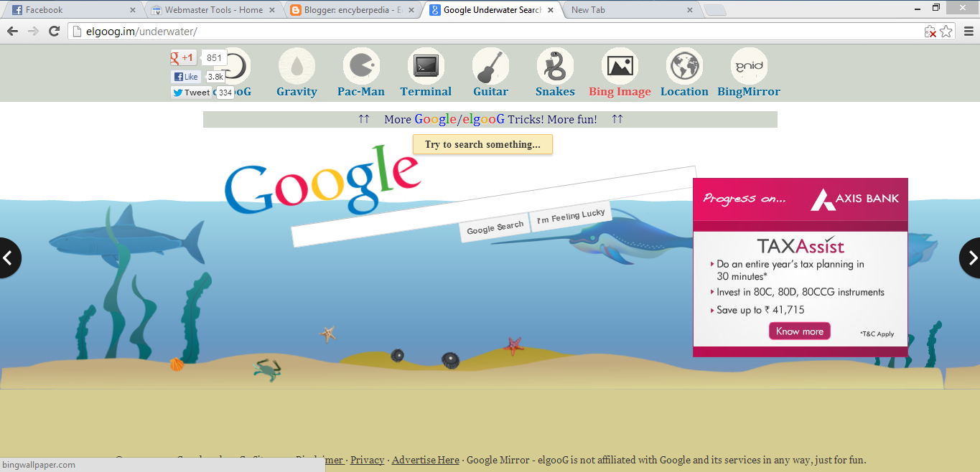This screenshot has height=472, width=980.
Task: Click the tilted Google search box
Action: click(494, 206)
